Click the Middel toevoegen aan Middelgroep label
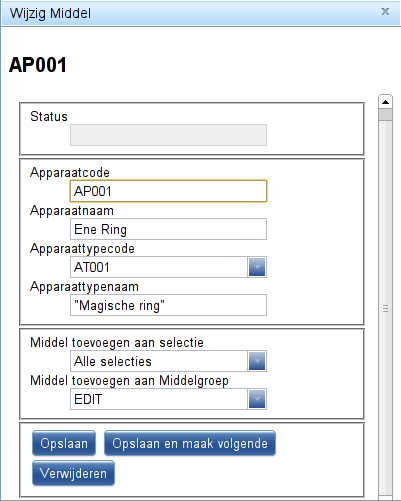This screenshot has width=401, height=501. pyautogui.click(x=129, y=381)
